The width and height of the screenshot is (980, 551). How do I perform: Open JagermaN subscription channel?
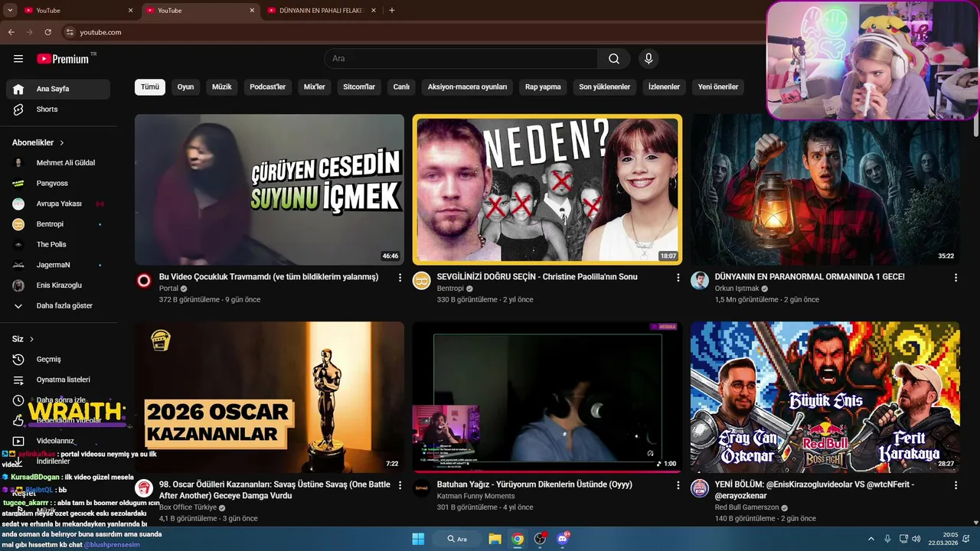click(x=58, y=265)
